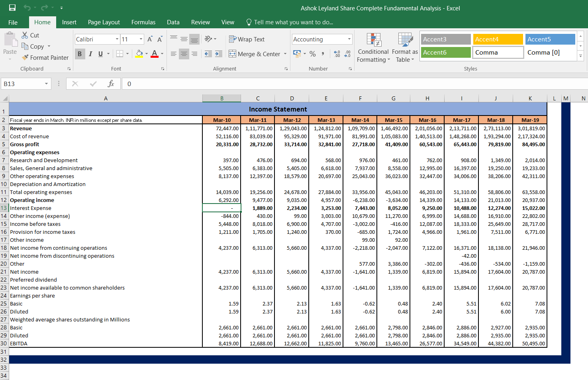Click the Redo arrow icon
Screen dimensions: 588x380
(x=44, y=8)
